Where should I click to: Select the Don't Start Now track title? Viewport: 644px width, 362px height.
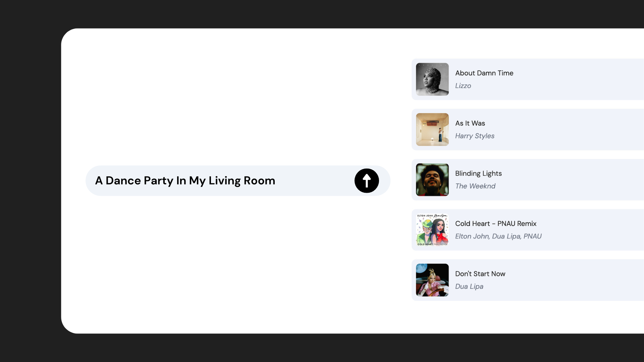click(480, 274)
